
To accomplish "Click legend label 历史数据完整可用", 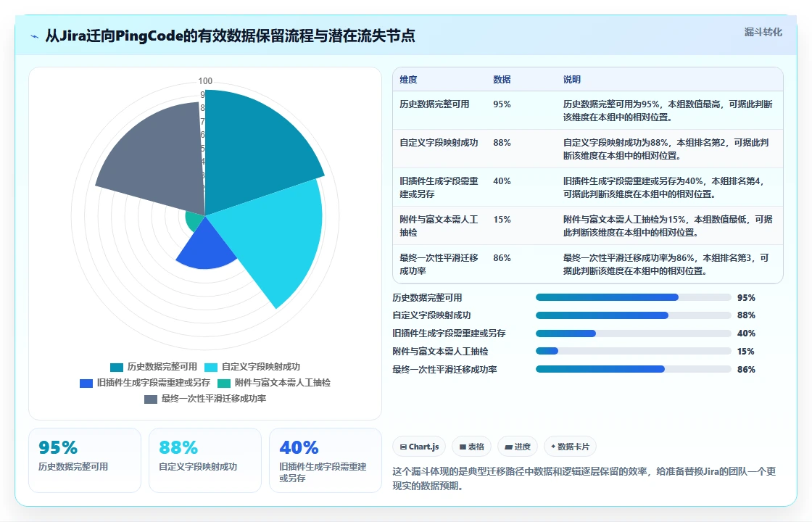I will point(162,367).
